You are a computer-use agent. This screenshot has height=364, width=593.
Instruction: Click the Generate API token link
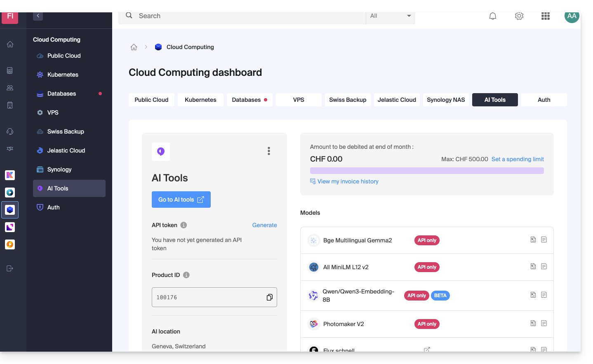[264, 225]
